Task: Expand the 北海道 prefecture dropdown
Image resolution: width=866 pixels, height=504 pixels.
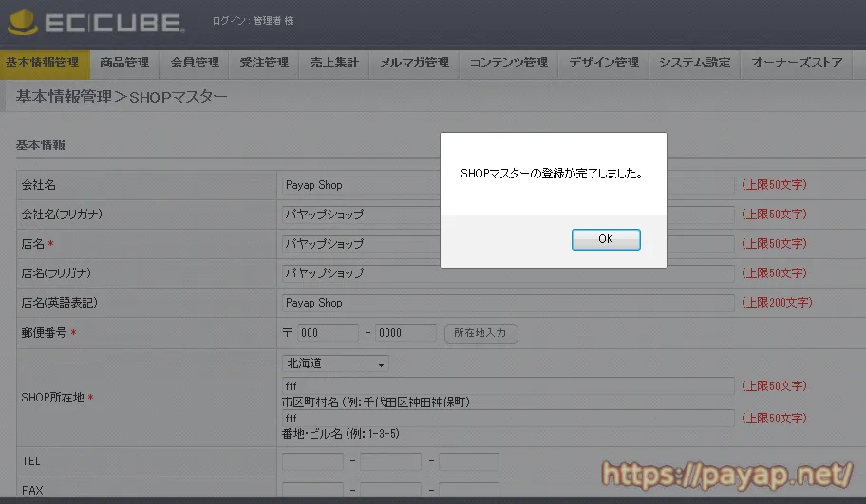Action: click(x=336, y=364)
